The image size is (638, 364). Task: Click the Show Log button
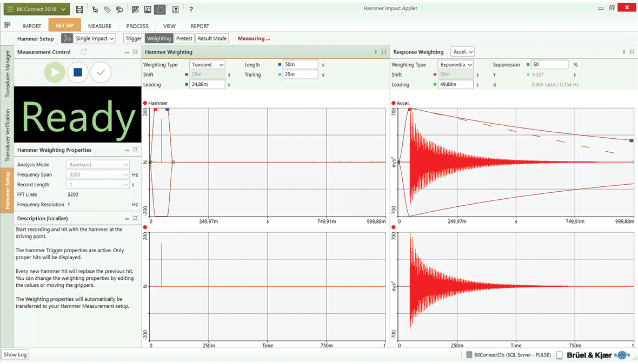coord(15,354)
